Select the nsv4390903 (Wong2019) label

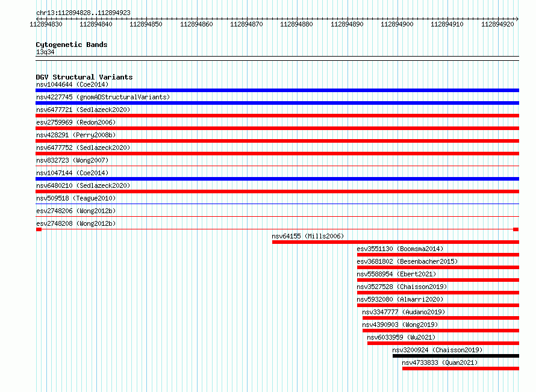click(x=400, y=325)
